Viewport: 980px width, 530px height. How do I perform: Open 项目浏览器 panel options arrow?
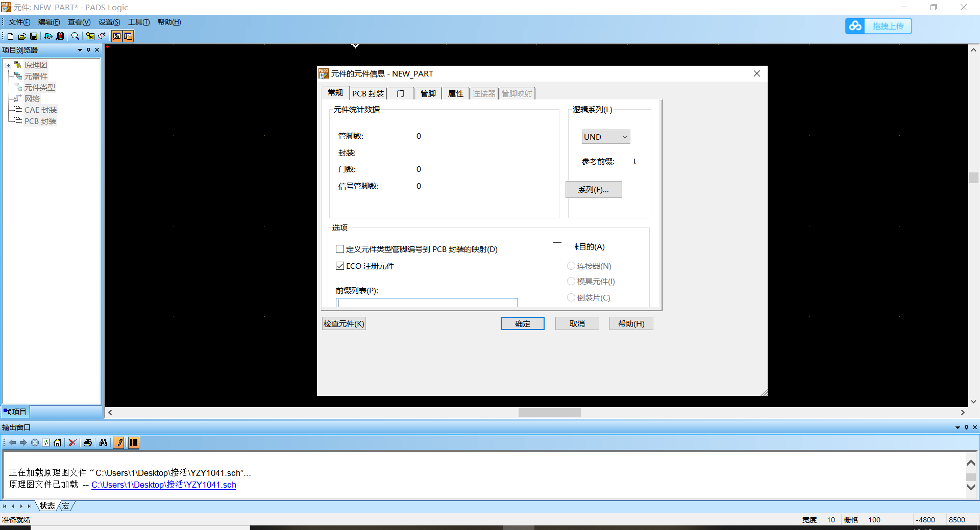80,50
